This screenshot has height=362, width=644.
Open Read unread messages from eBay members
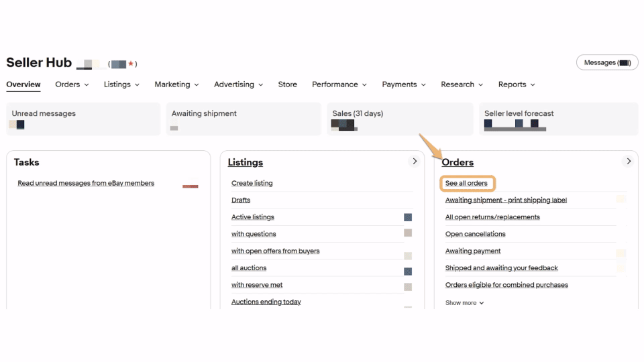coord(86,183)
